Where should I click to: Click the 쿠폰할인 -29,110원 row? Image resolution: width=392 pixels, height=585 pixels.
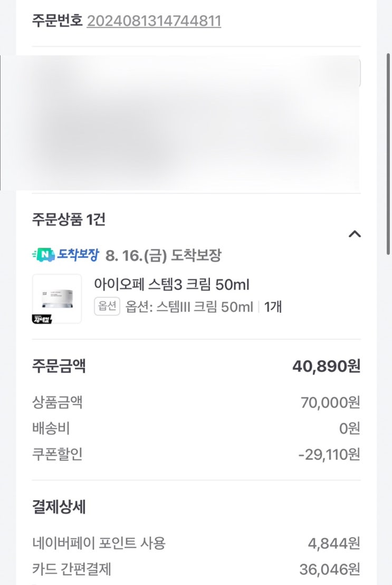click(196, 454)
